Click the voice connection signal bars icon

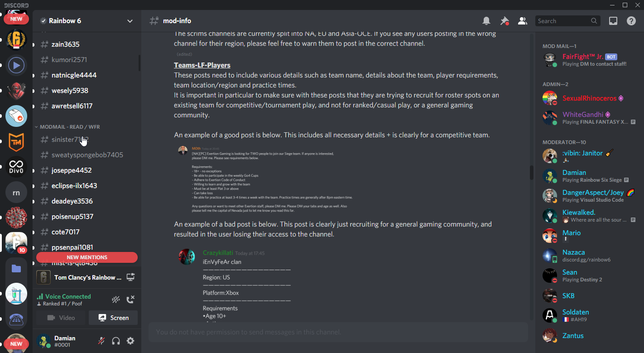[40, 296]
